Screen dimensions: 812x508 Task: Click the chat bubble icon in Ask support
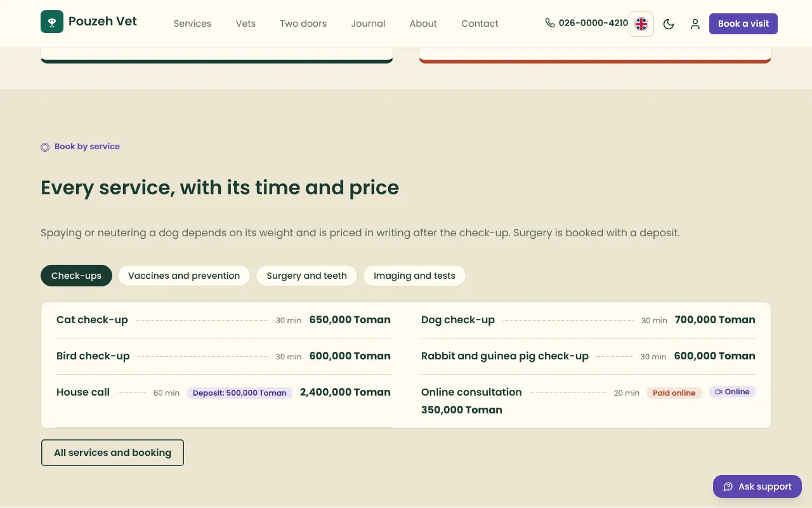(728, 487)
